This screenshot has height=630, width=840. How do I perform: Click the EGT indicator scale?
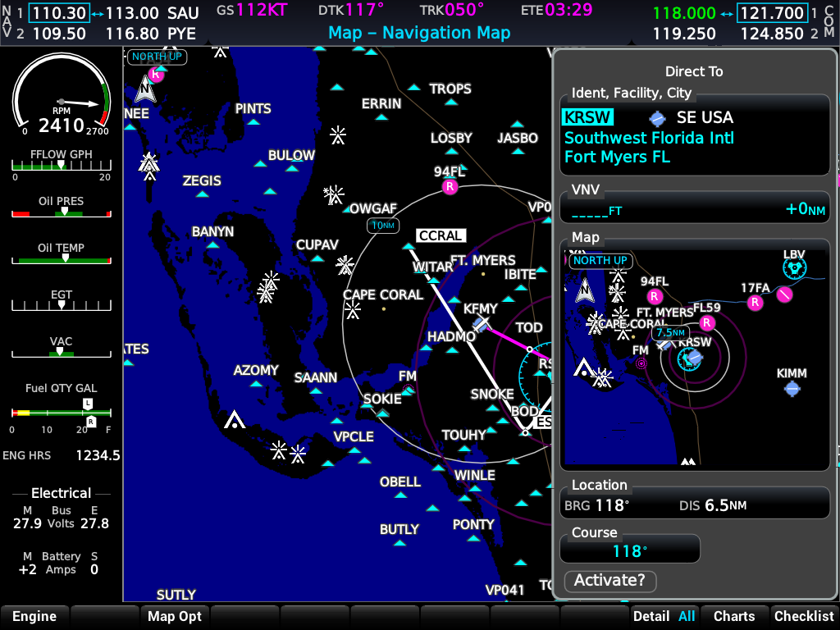click(x=62, y=306)
